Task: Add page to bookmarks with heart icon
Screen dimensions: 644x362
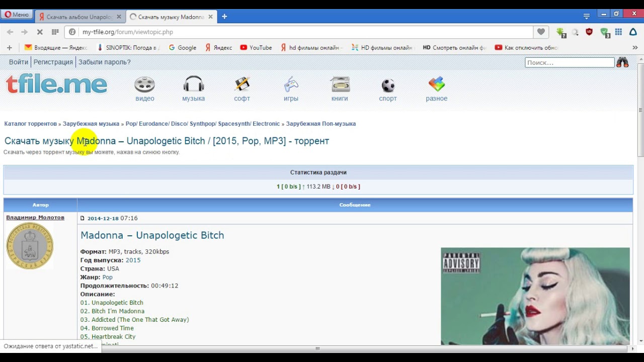Action: [x=541, y=32]
